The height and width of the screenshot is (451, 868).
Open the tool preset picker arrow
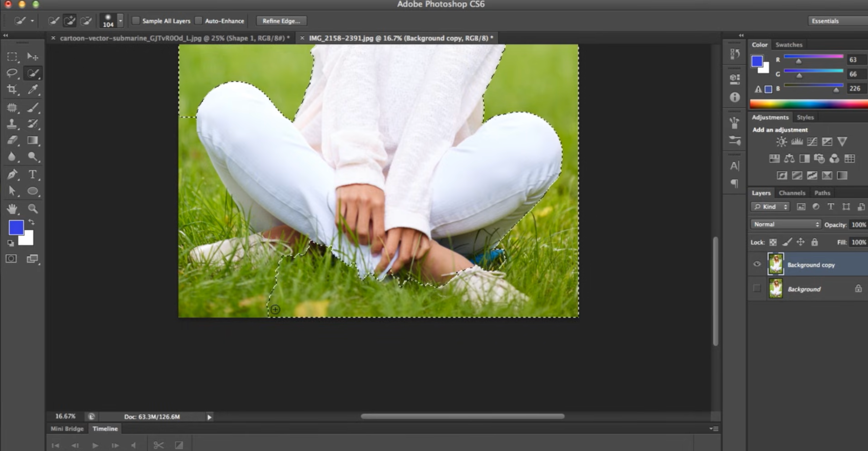coord(32,21)
